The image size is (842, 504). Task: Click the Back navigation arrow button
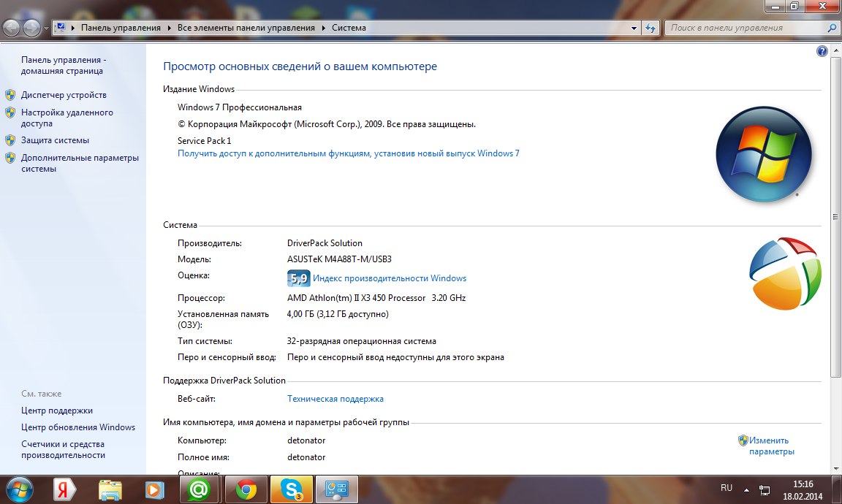click(x=12, y=28)
